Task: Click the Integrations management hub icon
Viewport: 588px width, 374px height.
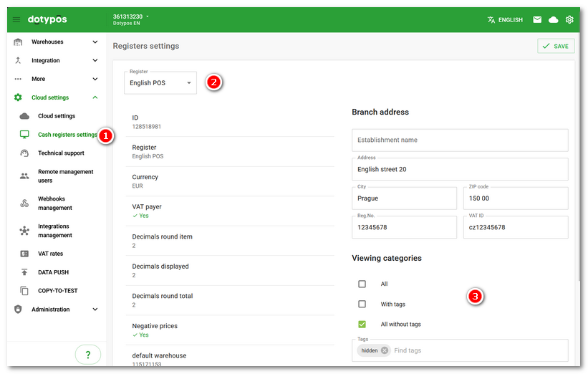Action: [24, 231]
